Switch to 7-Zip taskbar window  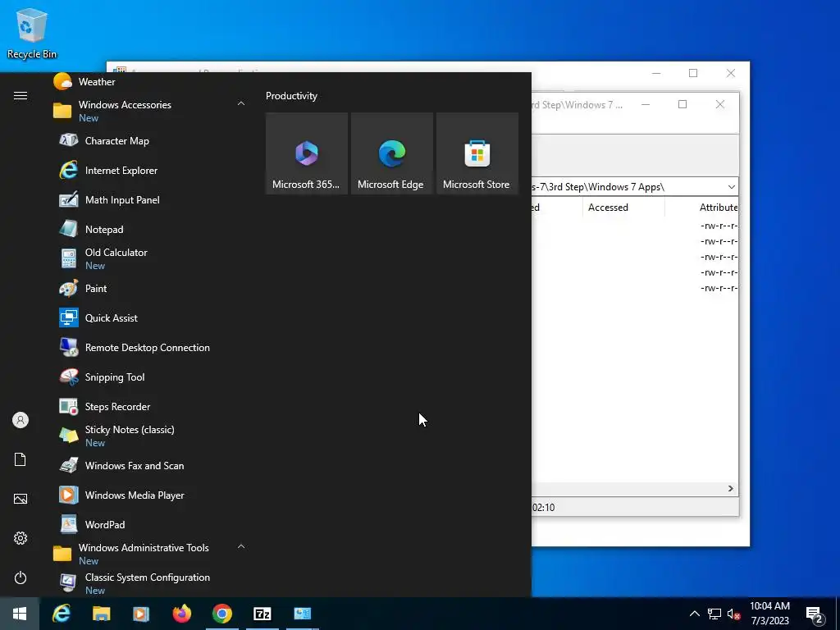(x=262, y=614)
